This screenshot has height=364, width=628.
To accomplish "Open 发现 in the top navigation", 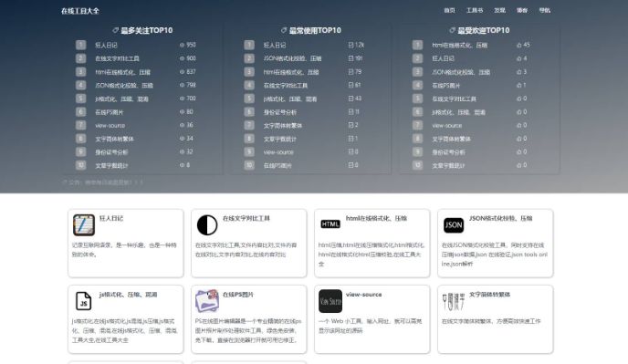I will point(499,10).
